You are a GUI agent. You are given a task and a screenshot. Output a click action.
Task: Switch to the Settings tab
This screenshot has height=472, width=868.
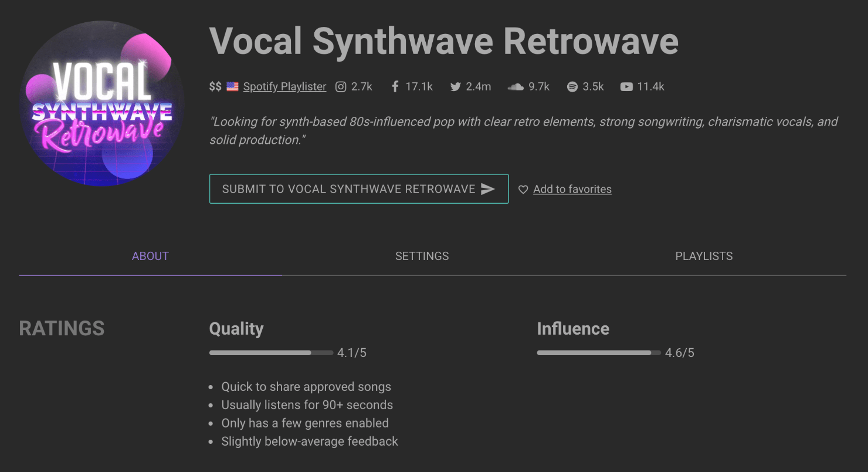[422, 256]
